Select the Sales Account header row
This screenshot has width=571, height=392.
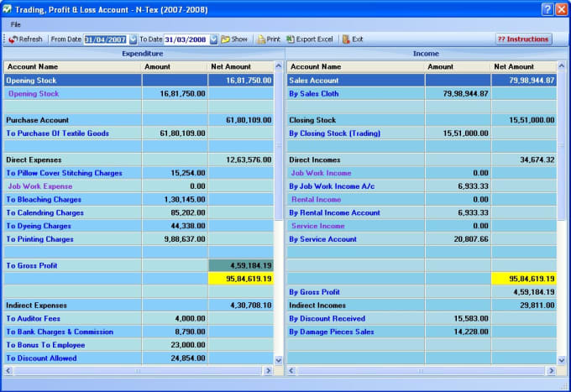422,81
